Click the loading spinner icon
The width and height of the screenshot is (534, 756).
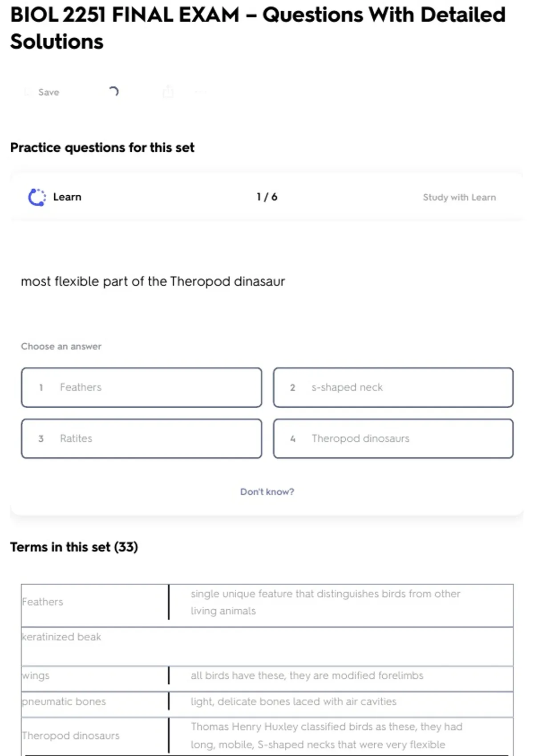point(114,92)
